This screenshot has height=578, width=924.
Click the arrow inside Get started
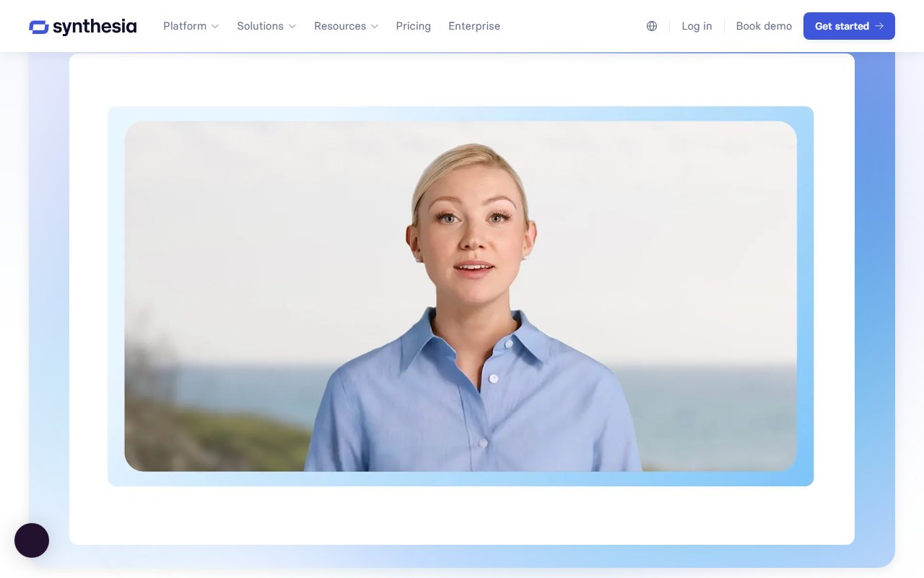[879, 26]
